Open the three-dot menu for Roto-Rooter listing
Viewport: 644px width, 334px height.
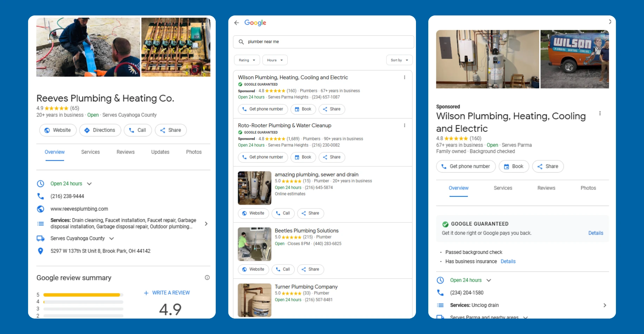404,126
